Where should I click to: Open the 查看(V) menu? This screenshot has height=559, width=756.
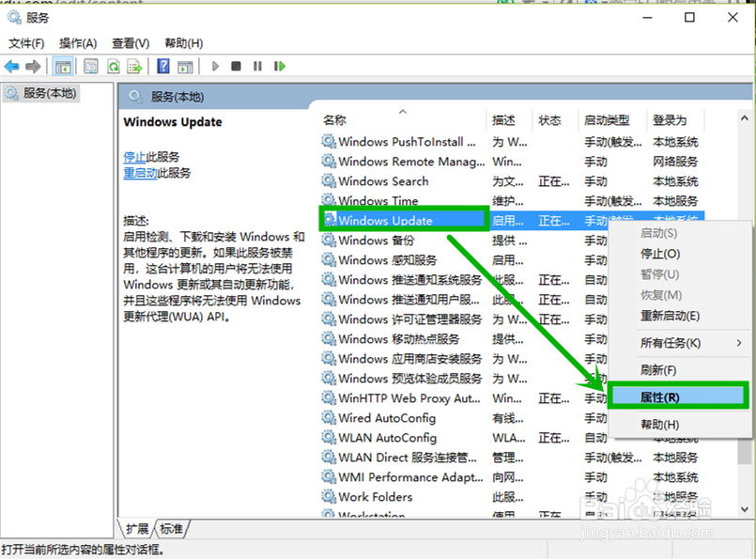(131, 43)
